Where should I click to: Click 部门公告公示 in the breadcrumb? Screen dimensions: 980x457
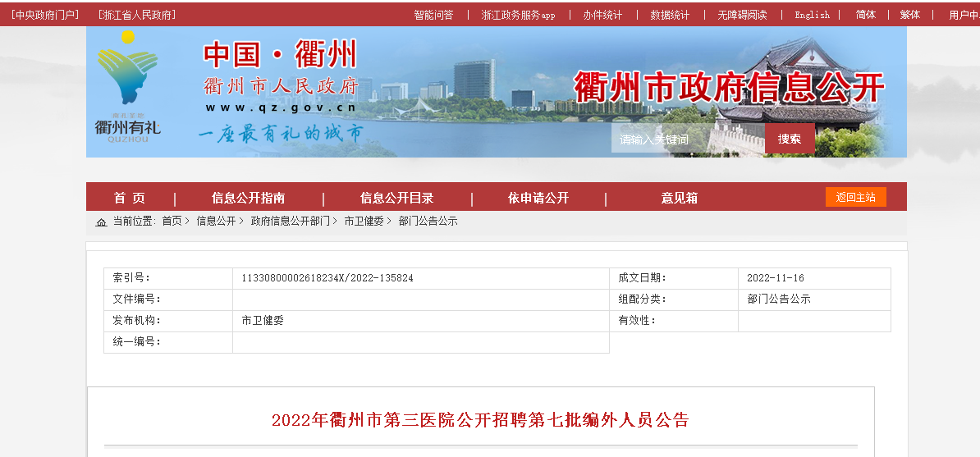point(428,222)
